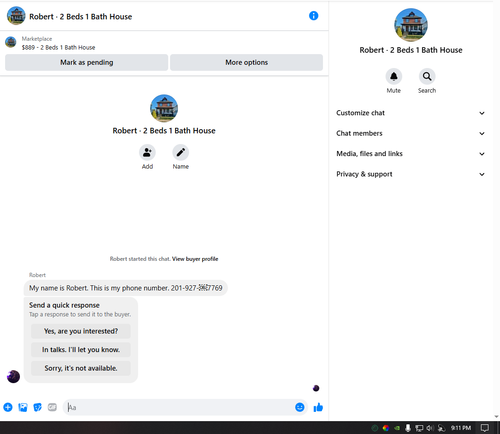500x434 pixels.
Task: Click the house avatar in chat header
Action: point(16,16)
